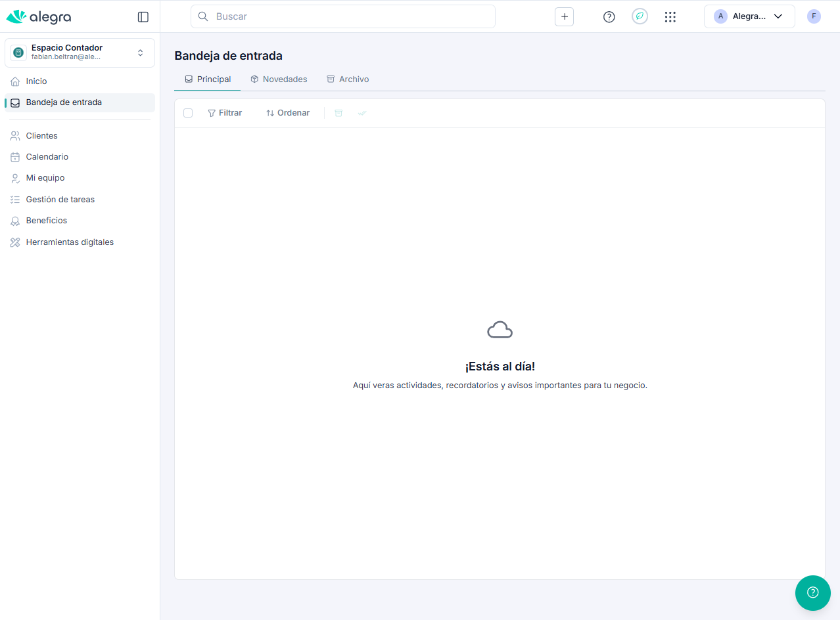This screenshot has height=620, width=840.
Task: Open the floating green help button
Action: click(812, 592)
